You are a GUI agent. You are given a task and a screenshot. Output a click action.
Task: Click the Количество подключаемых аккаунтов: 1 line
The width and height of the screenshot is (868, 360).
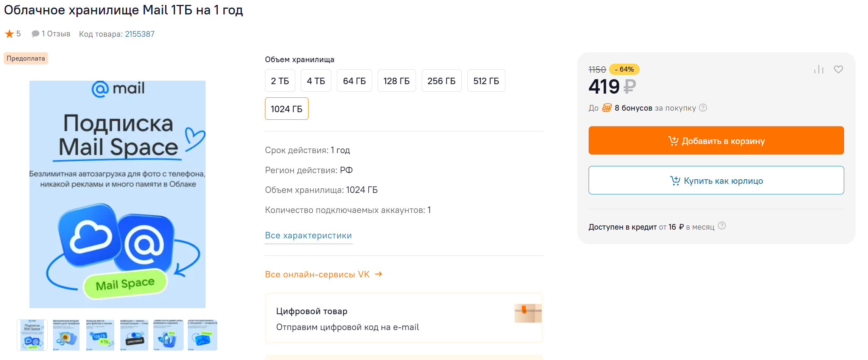tap(348, 210)
